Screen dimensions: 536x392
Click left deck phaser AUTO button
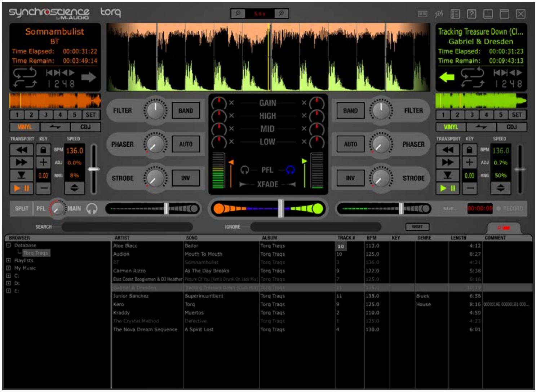pos(186,144)
